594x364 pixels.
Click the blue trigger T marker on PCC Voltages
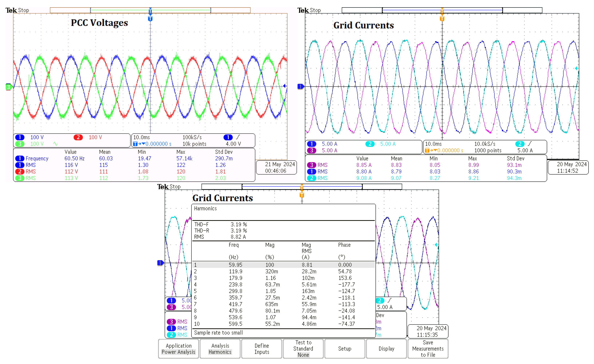150,19
